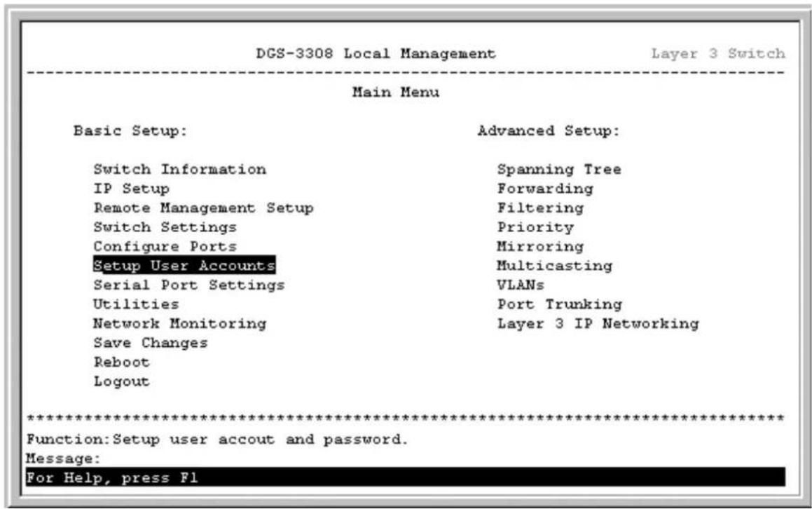812x509 pixels.
Task: Choose Logout from the menu
Action: [x=122, y=381]
